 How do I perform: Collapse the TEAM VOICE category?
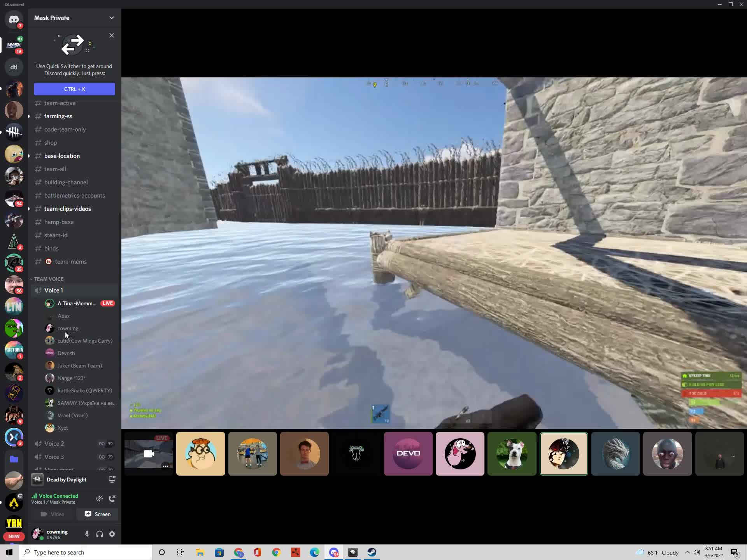[x=49, y=279]
